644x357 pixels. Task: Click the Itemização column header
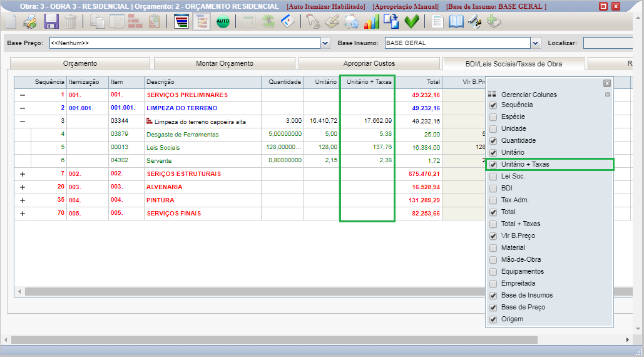[88, 82]
